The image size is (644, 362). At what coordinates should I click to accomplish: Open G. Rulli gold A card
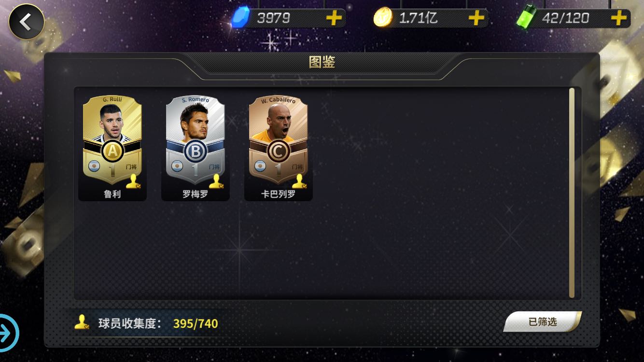coord(112,140)
